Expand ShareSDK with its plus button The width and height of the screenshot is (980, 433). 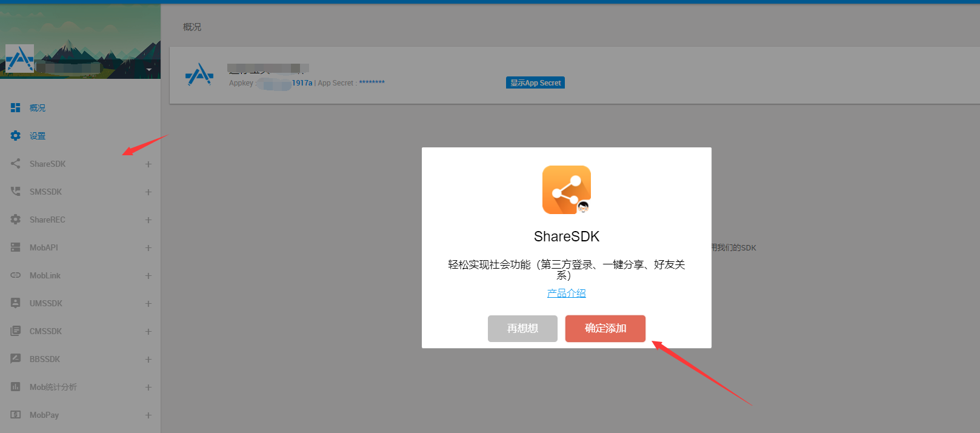pos(148,164)
